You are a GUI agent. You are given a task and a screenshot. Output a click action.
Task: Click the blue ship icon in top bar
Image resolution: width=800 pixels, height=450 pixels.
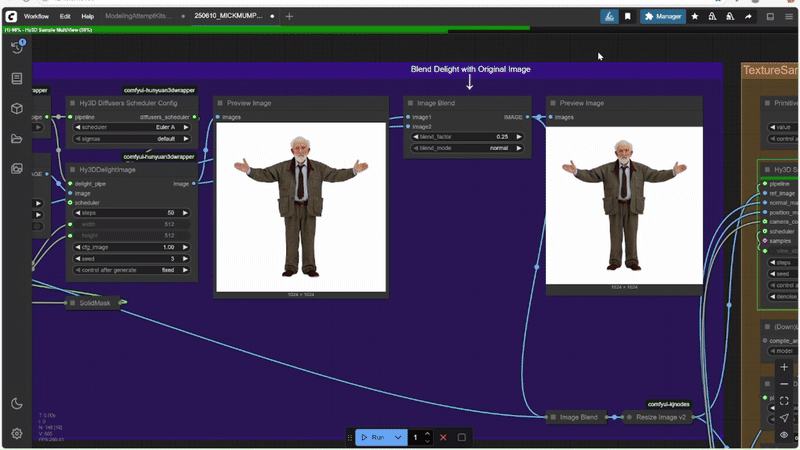click(609, 16)
